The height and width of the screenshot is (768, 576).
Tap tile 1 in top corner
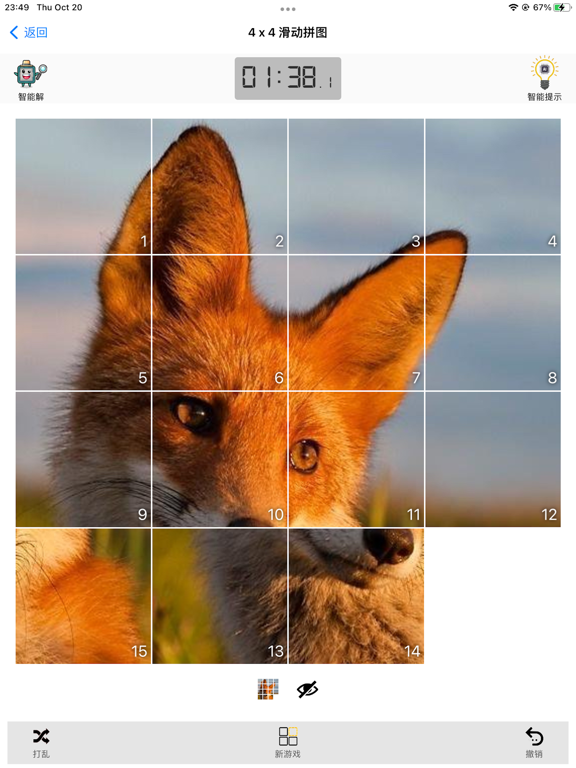83,186
